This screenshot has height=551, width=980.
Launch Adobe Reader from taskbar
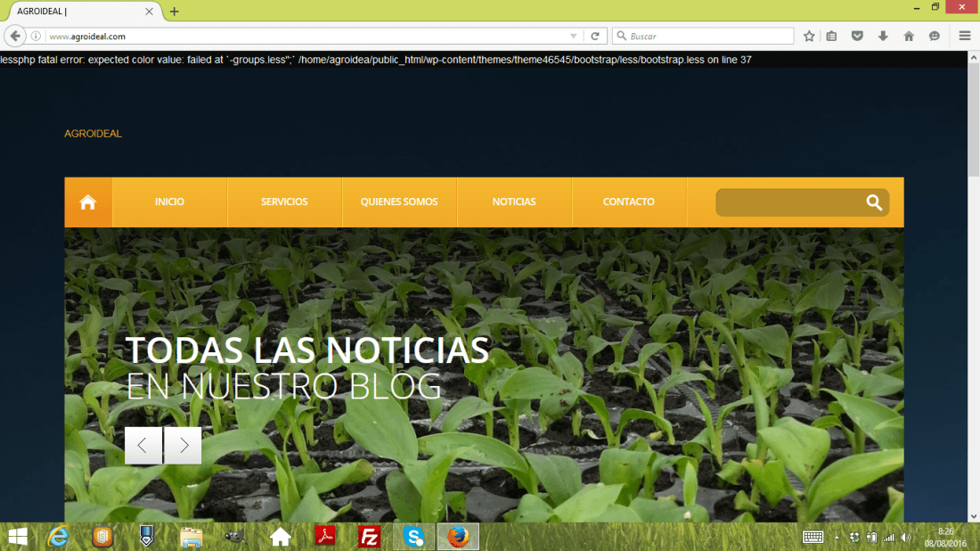[325, 537]
